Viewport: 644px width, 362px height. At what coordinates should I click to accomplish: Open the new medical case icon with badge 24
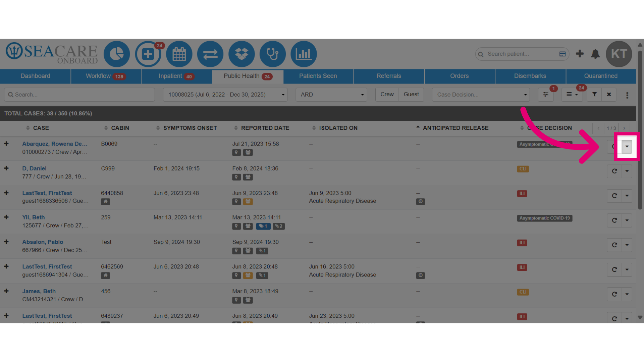pos(148,54)
